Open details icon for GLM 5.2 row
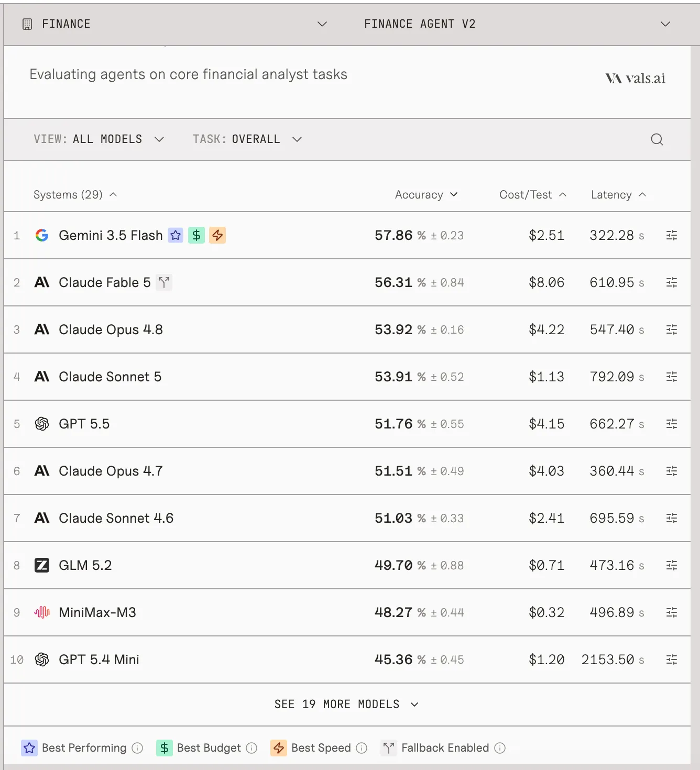The width and height of the screenshot is (700, 770). point(672,565)
